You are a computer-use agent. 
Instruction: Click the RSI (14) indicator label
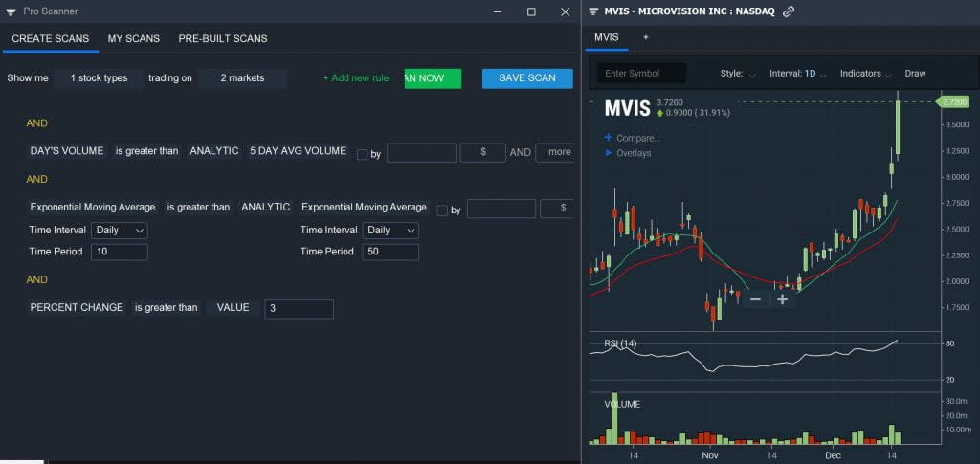point(620,343)
